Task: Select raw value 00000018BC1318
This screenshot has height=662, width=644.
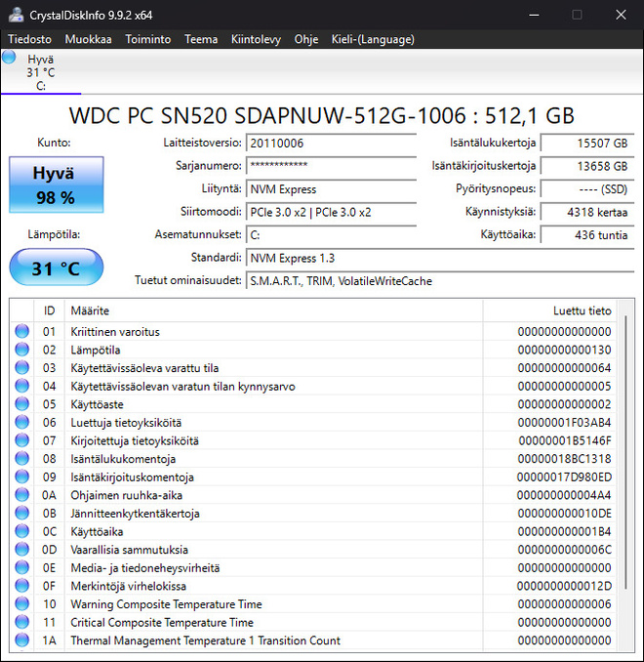Action: tap(564, 459)
